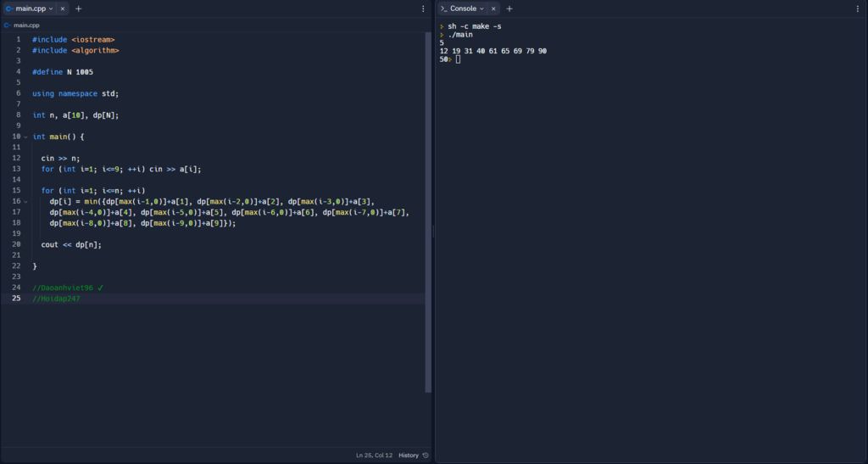The height and width of the screenshot is (464, 868).
Task: Click the terminal icon on Console tab
Action: pos(443,8)
